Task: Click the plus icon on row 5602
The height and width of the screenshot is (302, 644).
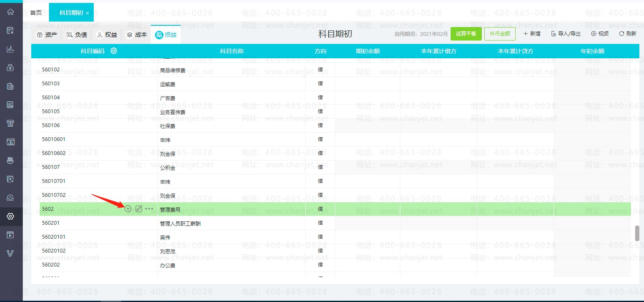Action: (x=128, y=209)
